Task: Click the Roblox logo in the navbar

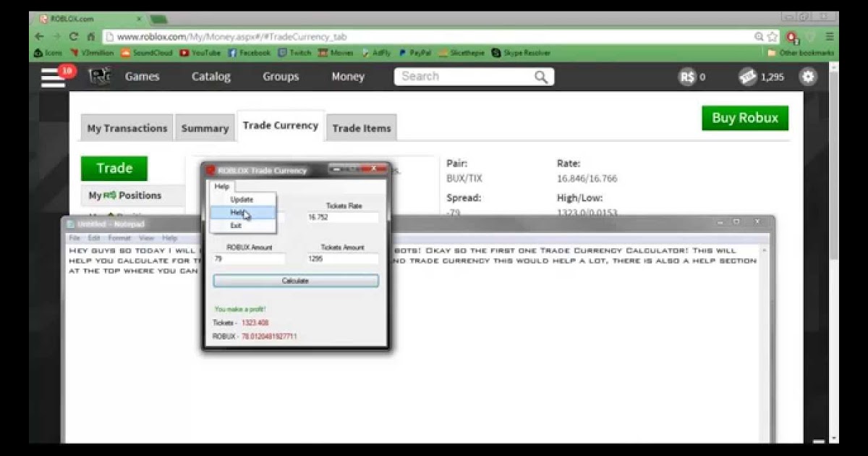Action: pos(99,76)
